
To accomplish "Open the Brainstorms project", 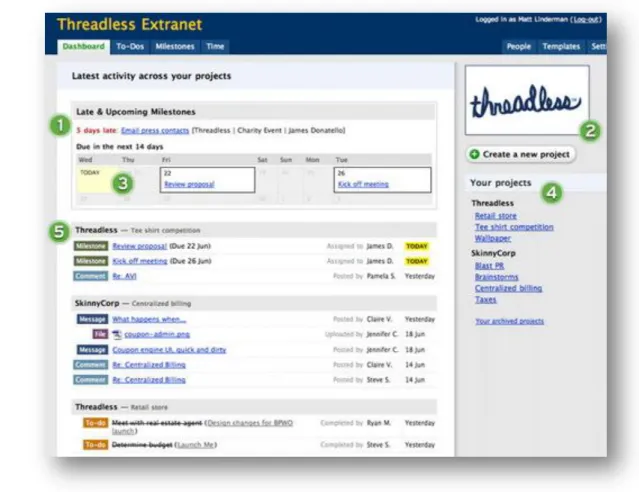I will [x=496, y=277].
